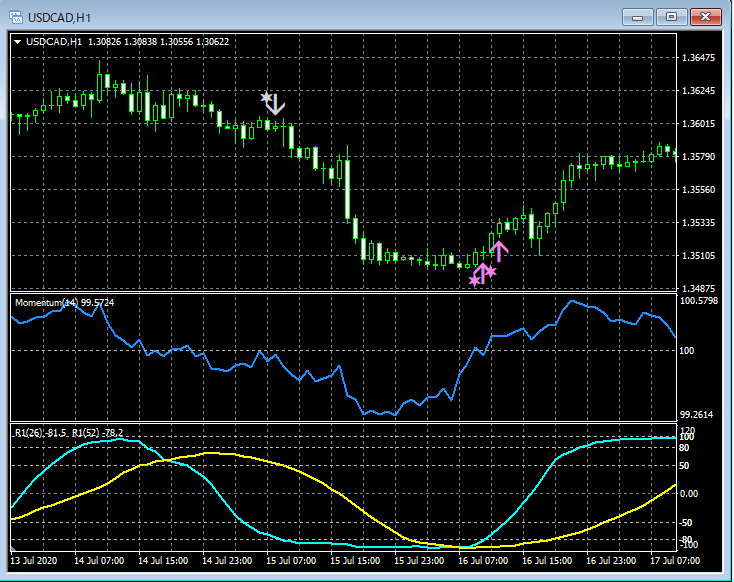This screenshot has height=582, width=734.
Task: Click the OHLC price values in chart header
Action: pyautogui.click(x=158, y=41)
